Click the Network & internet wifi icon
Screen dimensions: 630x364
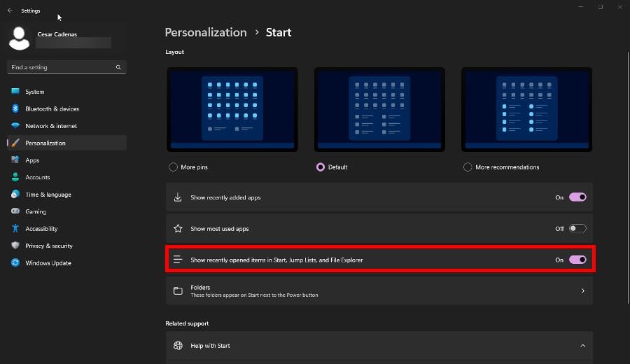[x=15, y=125]
